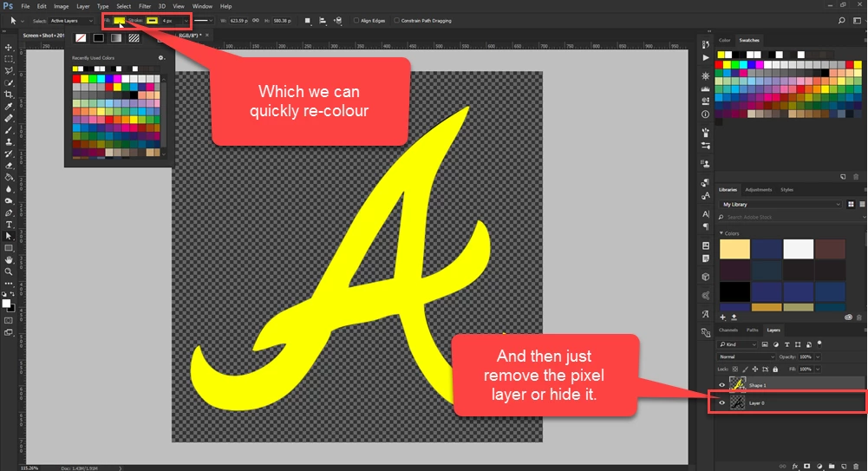Delete layer with trash icon

856,467
